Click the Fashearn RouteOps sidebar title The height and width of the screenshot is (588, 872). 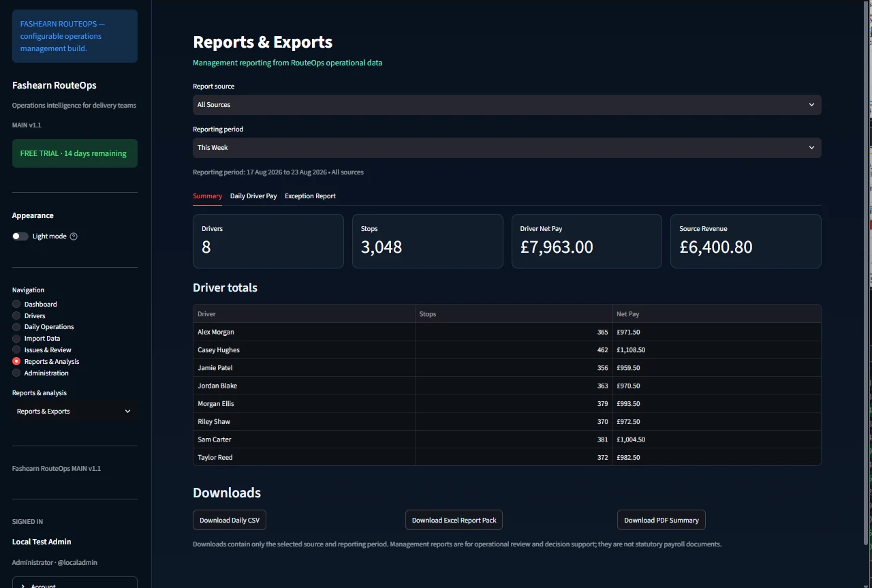(x=54, y=85)
